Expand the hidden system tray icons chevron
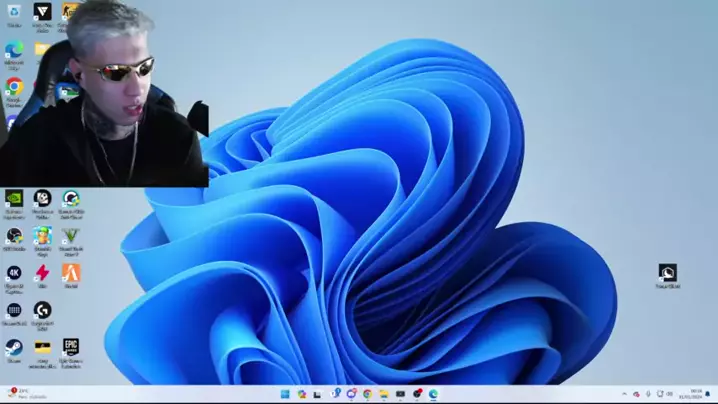 [x=624, y=394]
